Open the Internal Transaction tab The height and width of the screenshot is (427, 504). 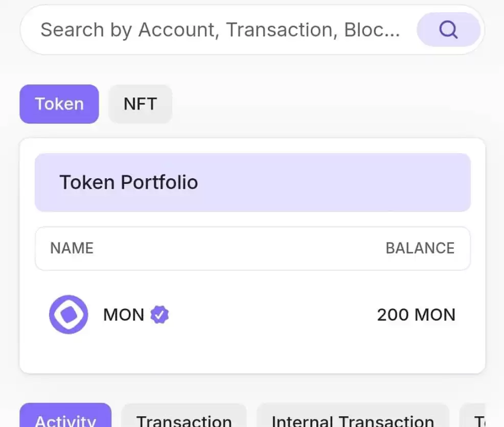pyautogui.click(x=353, y=415)
